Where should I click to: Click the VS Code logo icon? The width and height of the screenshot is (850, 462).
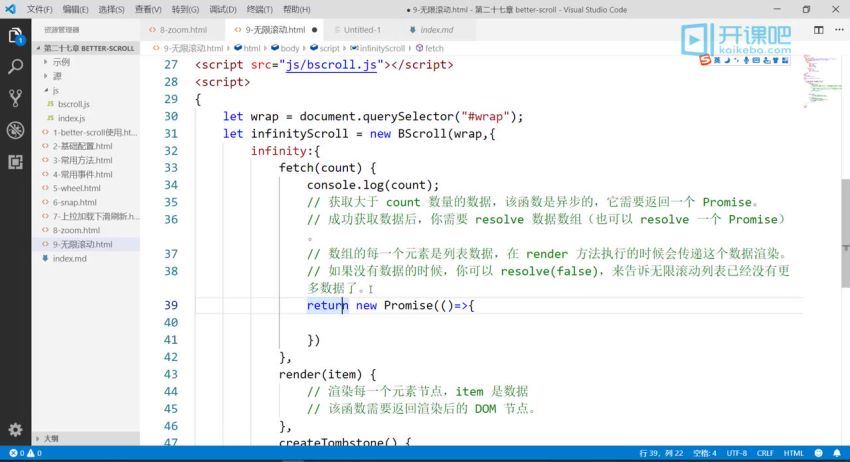tap(10, 9)
